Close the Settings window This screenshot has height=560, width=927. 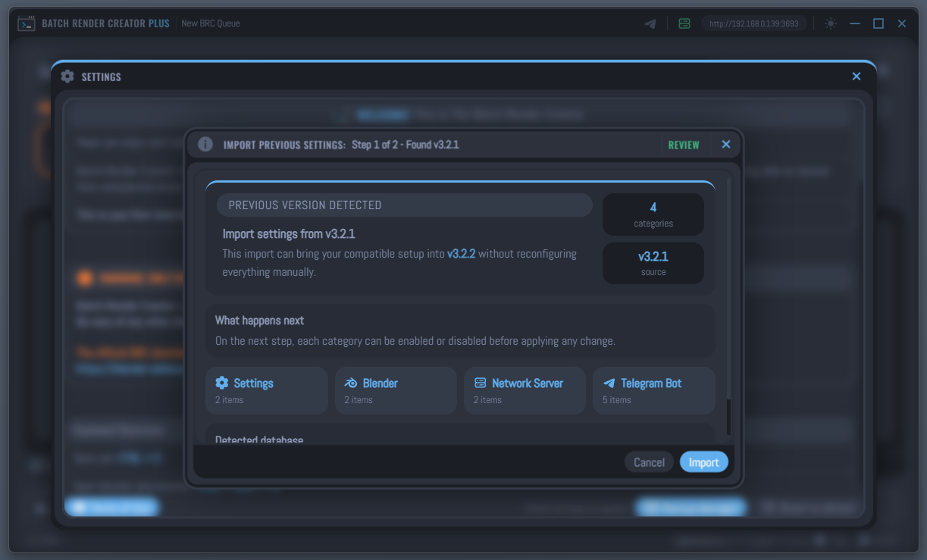tap(857, 77)
